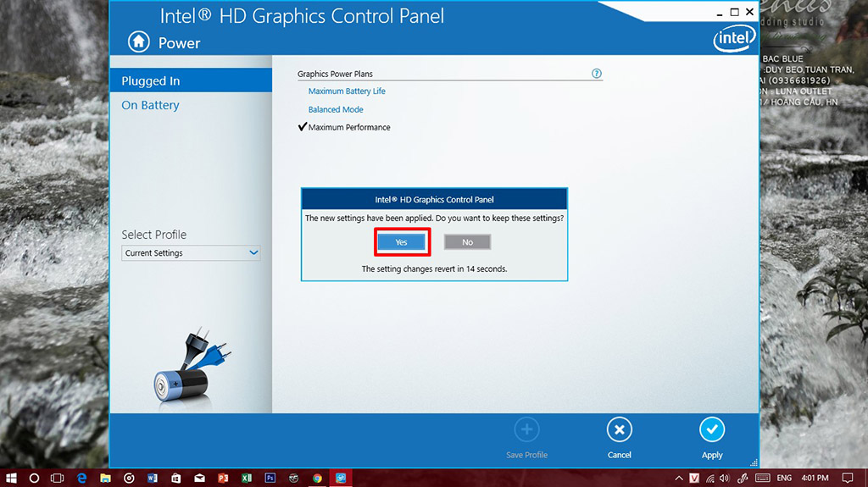
Task: Open the Current Settings profile dropdown
Action: (191, 253)
